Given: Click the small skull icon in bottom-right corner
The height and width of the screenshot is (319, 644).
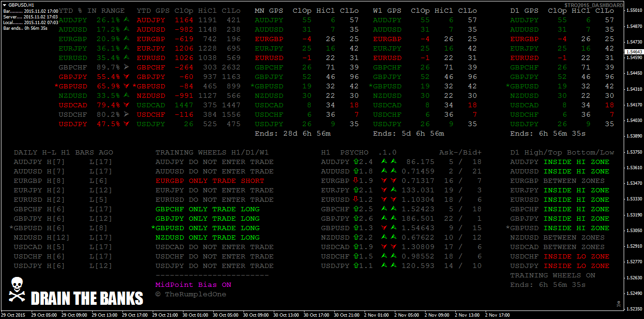Looking at the screenshot, I should coord(618,303).
